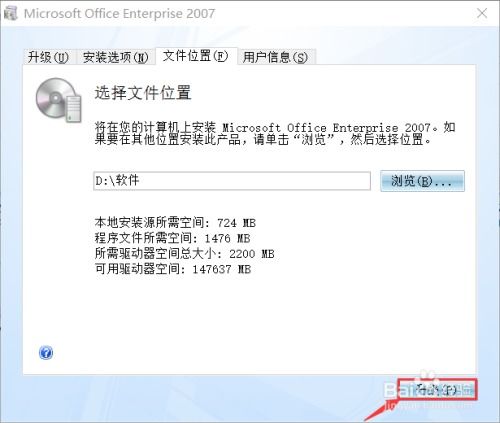
Task: Open the 安装选项(N) tab
Action: [115, 57]
